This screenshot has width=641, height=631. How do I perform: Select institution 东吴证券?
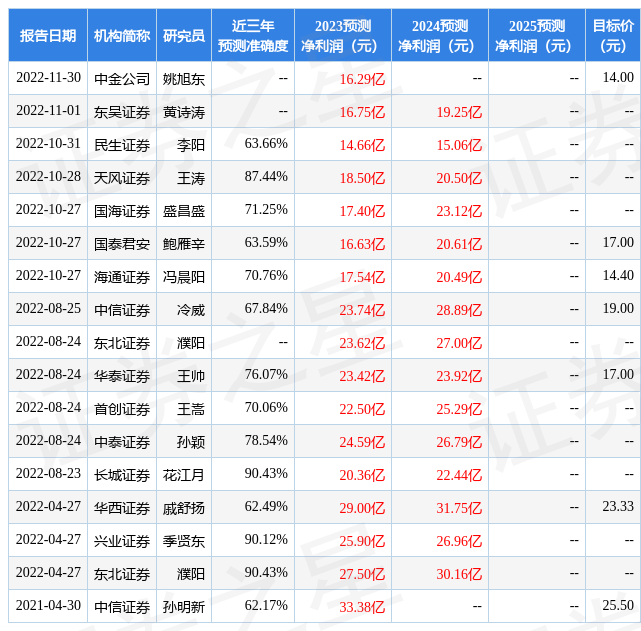(122, 112)
